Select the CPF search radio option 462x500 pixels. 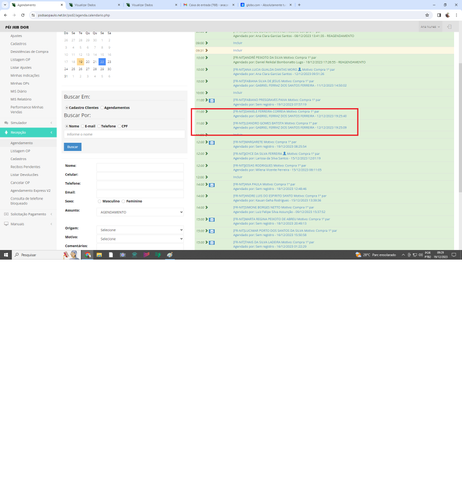point(119,126)
